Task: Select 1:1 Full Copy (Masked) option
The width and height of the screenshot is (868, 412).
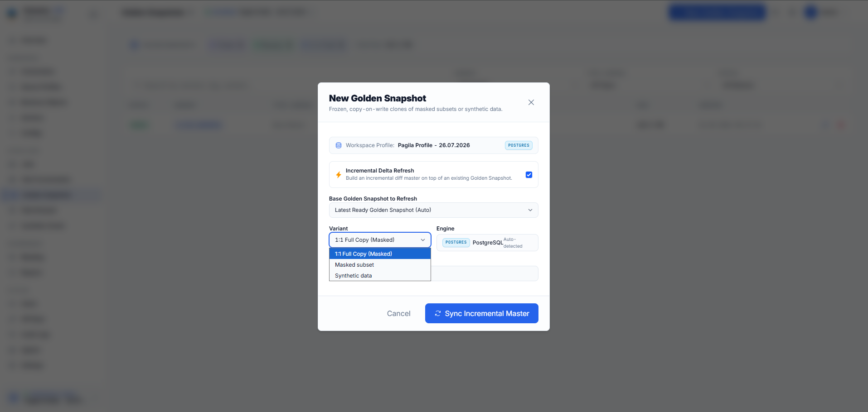Action: (x=380, y=254)
